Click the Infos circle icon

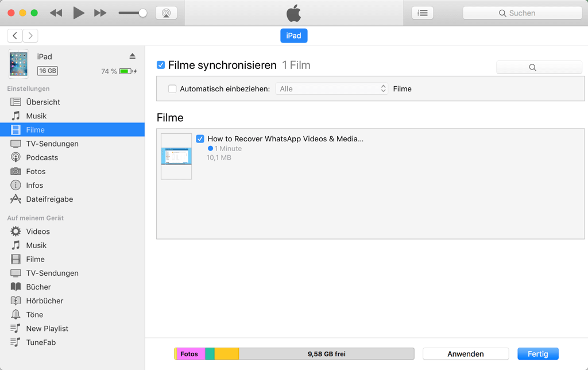(16, 186)
